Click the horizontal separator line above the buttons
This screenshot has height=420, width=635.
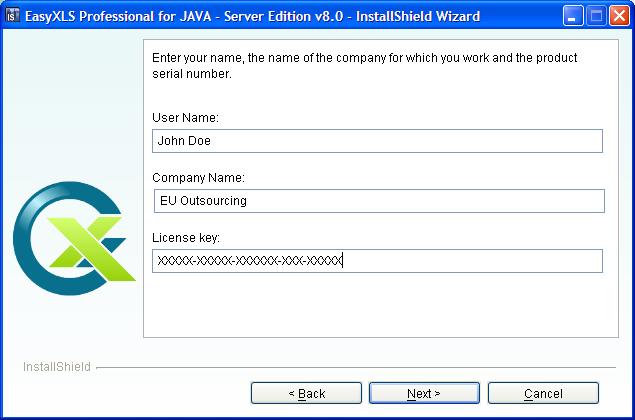(x=360, y=368)
